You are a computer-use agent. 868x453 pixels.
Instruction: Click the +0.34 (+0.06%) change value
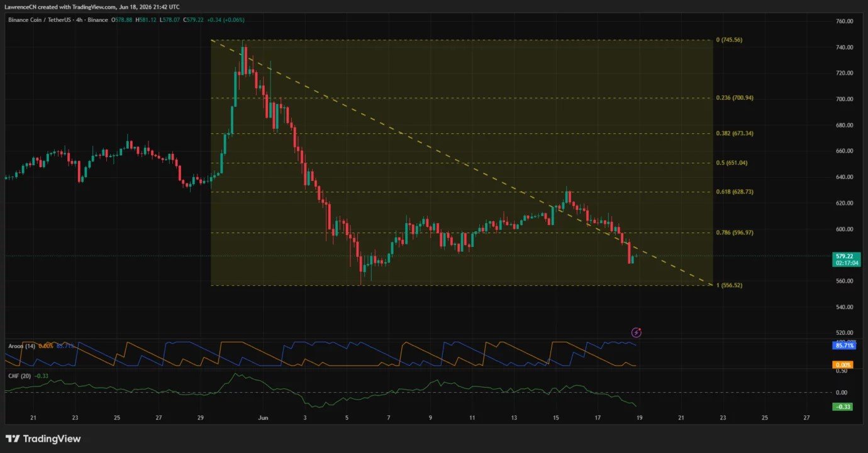click(x=226, y=20)
